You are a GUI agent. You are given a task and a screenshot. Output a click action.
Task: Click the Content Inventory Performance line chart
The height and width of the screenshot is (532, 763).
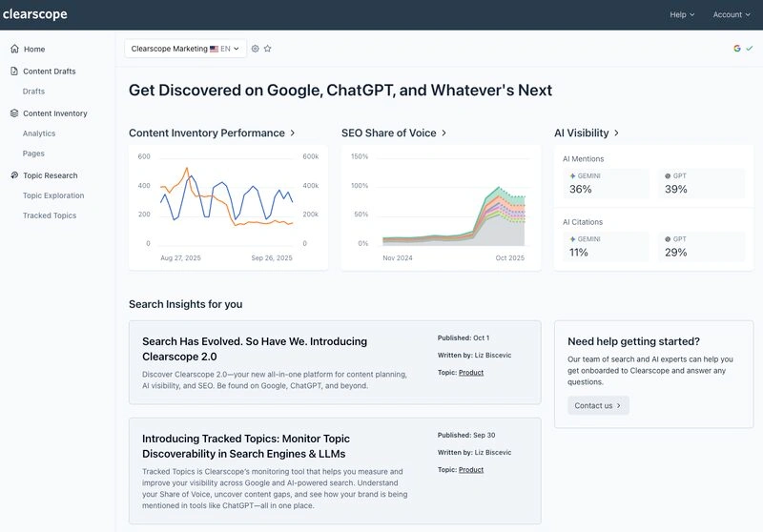[228, 207]
